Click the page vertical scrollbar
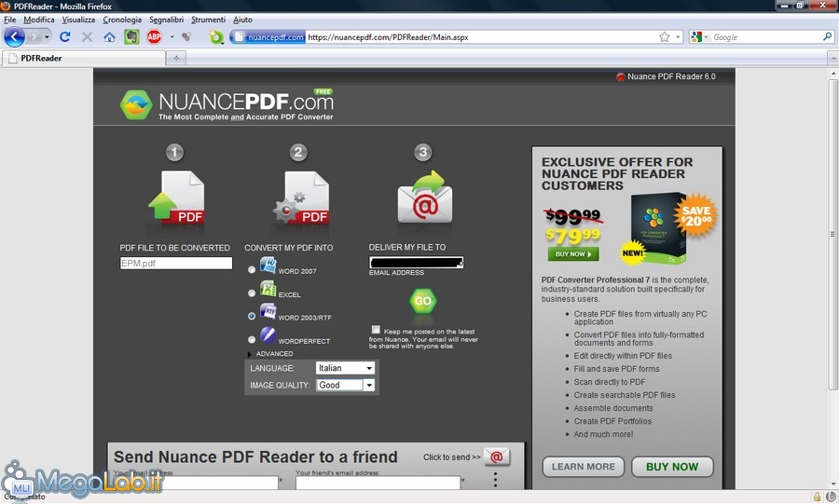 pyautogui.click(x=833, y=234)
